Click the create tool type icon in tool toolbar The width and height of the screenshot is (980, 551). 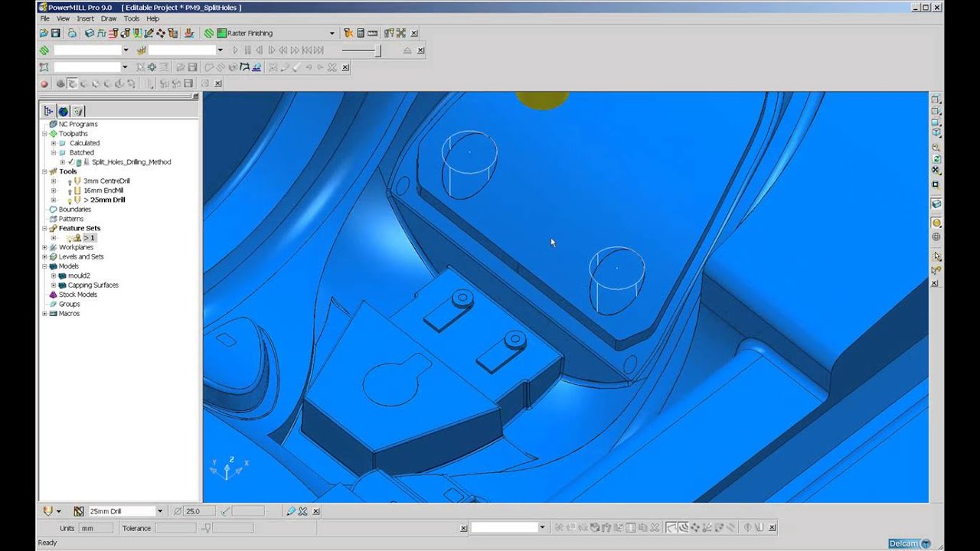tap(49, 511)
